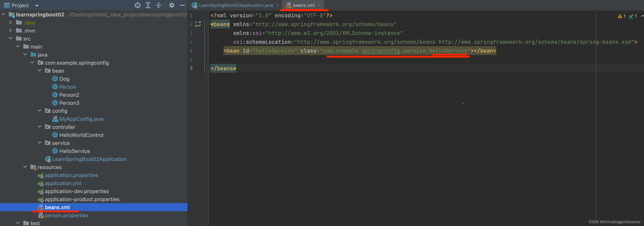The width and height of the screenshot is (644, 226).
Task: Collapse the main folder
Action: tap(18, 46)
